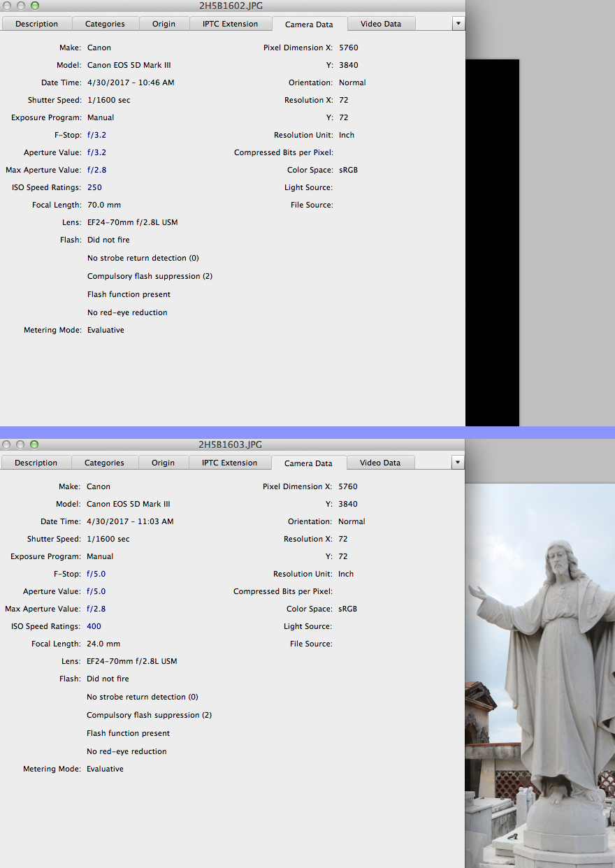Image resolution: width=615 pixels, height=868 pixels.
Task: Close the 2H5B1602.JPG info window
Action: tap(8, 6)
